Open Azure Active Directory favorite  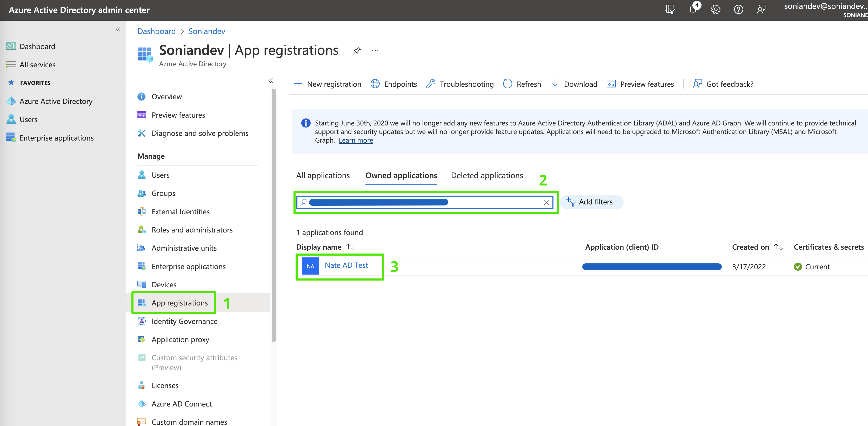click(49, 101)
